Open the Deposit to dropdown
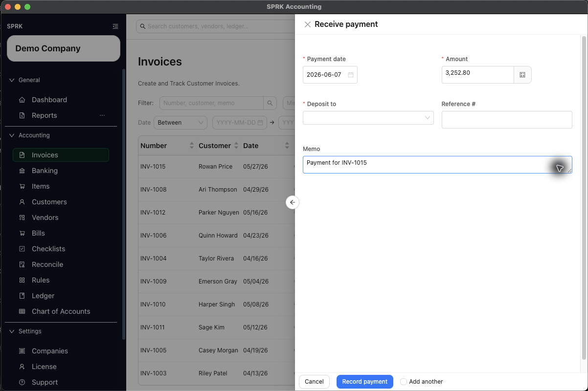 click(x=368, y=118)
